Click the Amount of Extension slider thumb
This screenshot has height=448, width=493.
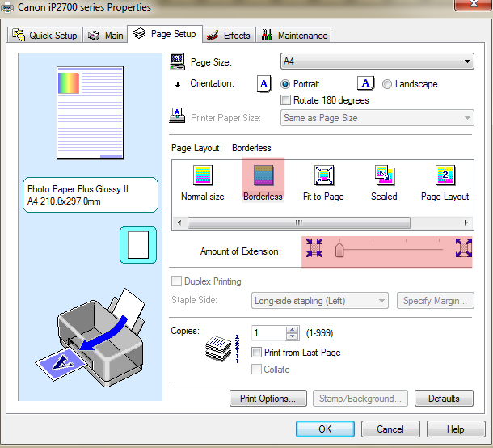click(x=339, y=250)
